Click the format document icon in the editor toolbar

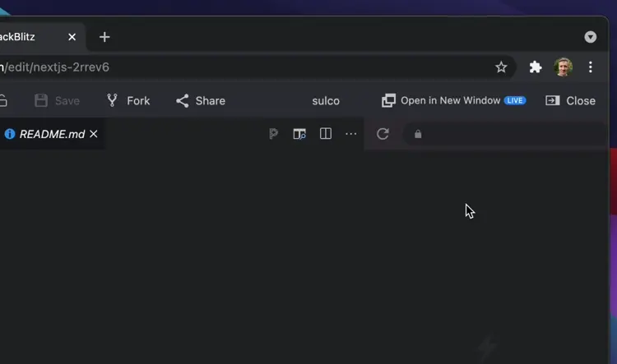273,134
